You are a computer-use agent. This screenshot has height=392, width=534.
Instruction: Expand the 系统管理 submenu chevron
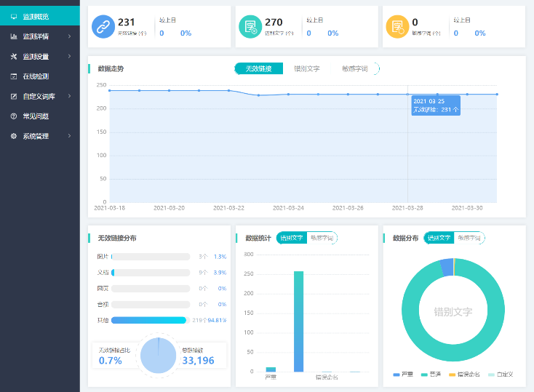coord(69,136)
